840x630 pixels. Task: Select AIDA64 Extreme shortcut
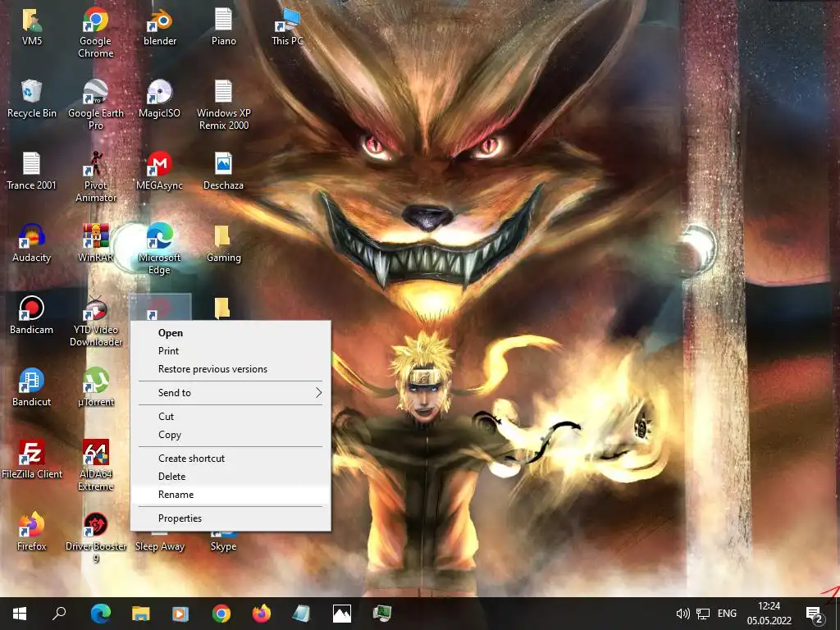click(95, 466)
